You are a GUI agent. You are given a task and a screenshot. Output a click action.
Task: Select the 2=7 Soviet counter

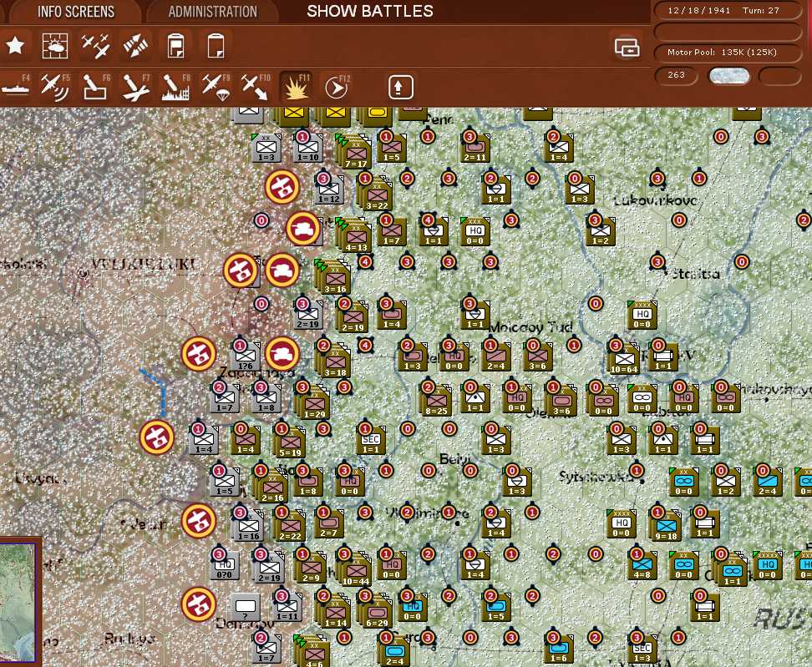[329, 523]
